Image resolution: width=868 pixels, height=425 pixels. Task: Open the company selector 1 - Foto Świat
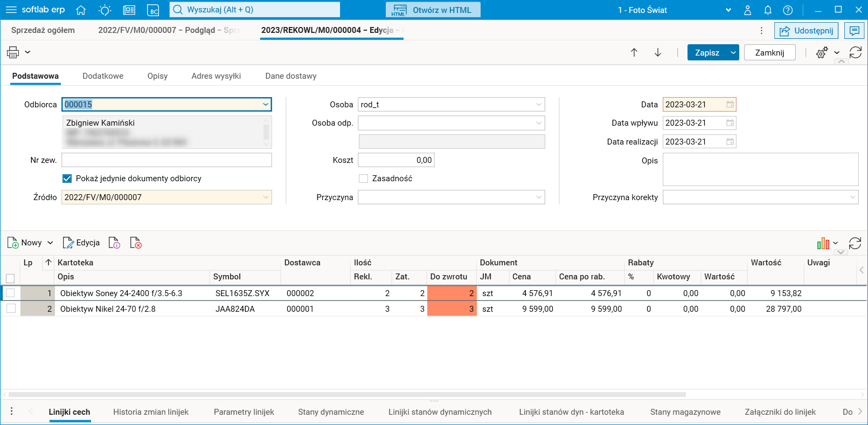[675, 10]
